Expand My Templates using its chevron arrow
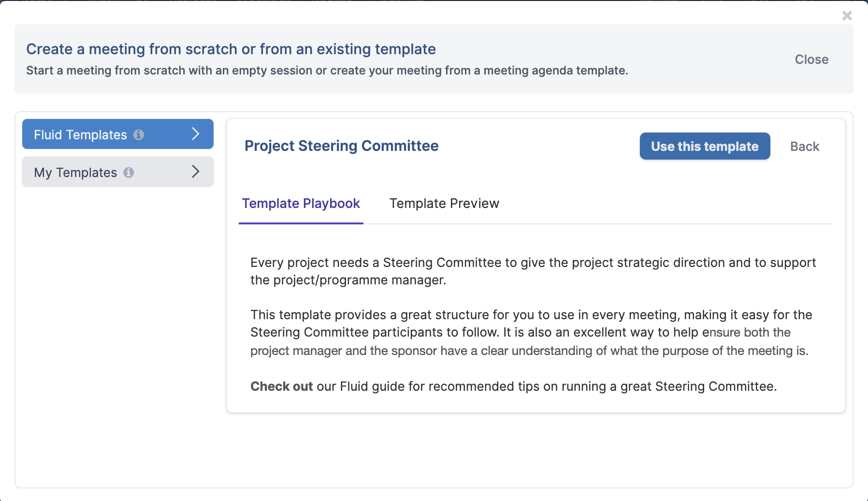868x501 pixels. click(195, 171)
